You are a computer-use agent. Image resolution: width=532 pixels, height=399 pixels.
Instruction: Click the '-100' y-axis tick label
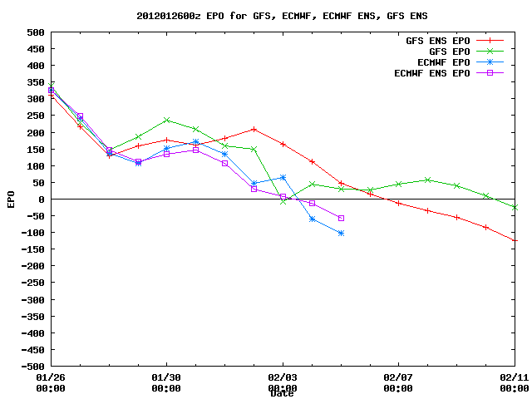point(32,233)
